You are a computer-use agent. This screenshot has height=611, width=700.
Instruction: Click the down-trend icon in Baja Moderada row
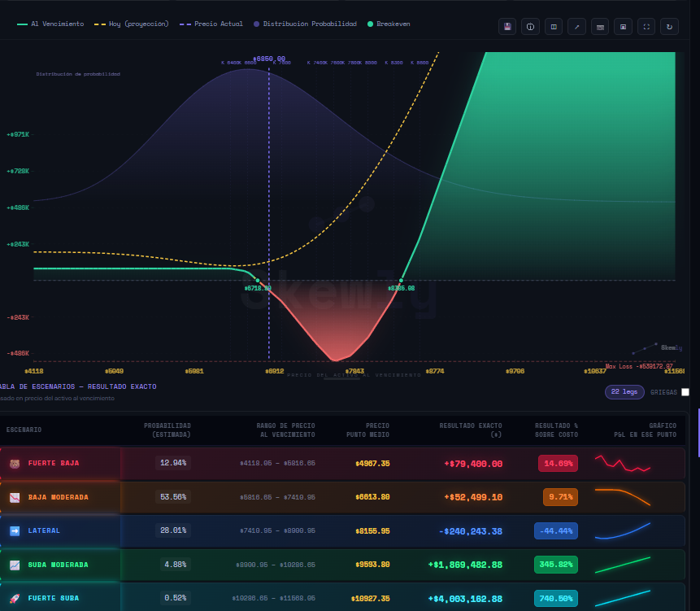15,498
